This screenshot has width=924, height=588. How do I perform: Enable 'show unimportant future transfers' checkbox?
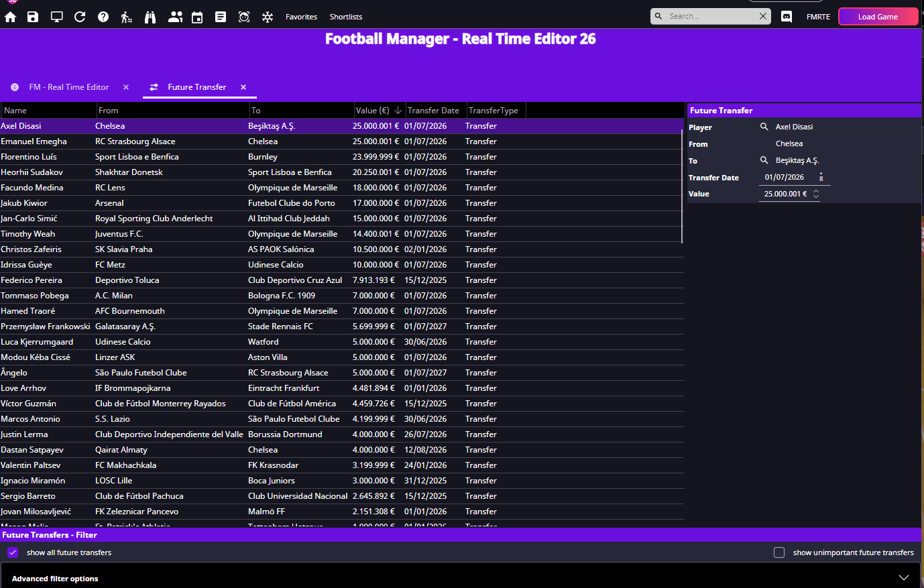click(x=779, y=552)
